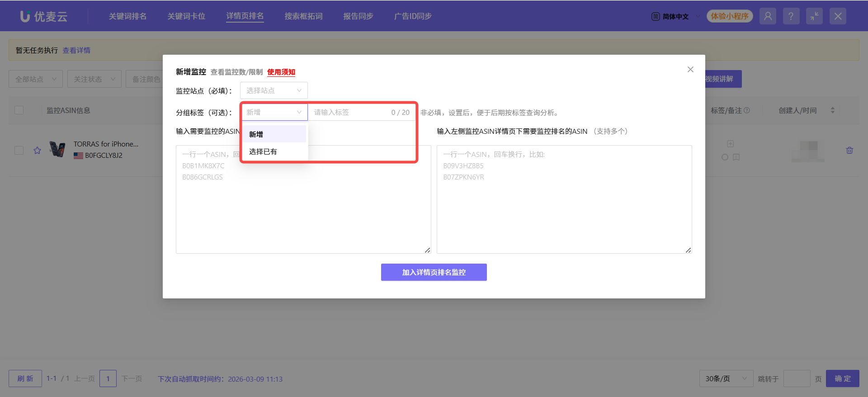Viewport: 868px width, 397px height.
Task: Switch to 报告同步 tab
Action: (358, 16)
